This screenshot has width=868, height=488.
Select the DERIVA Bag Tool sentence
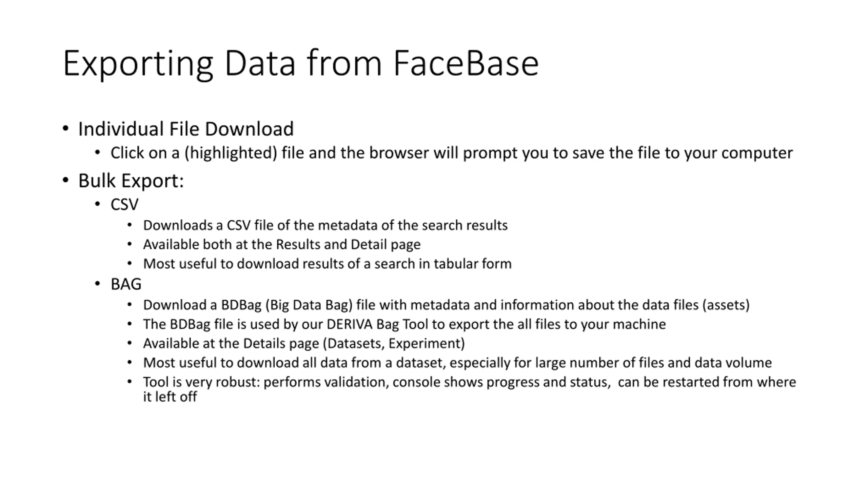[x=405, y=325]
